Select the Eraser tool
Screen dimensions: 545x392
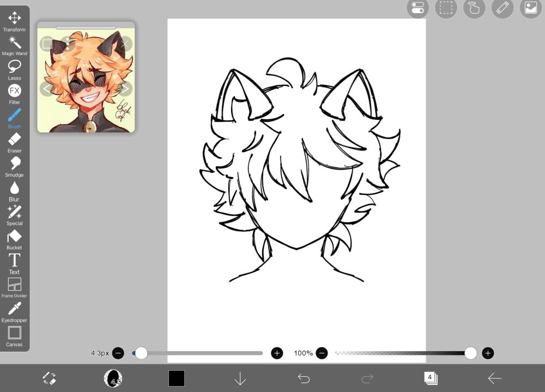coord(14,143)
